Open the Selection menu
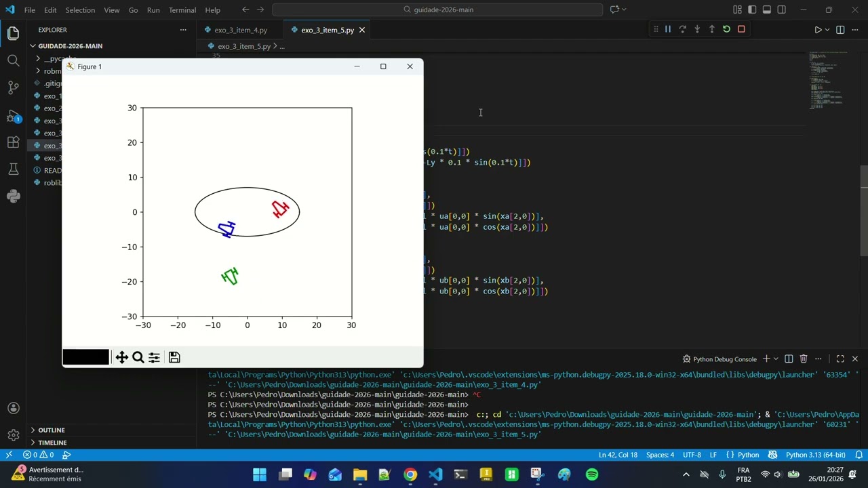This screenshot has height=488, width=868. 80,10
